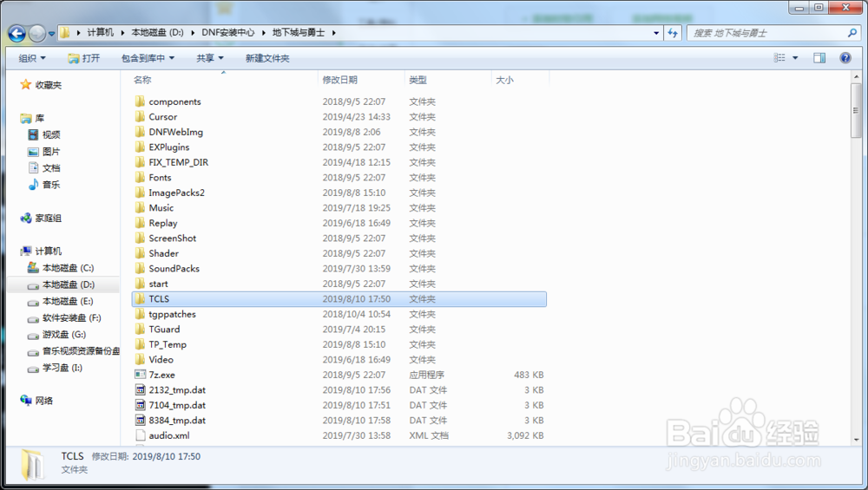Click the search magnifier icon
868x490 pixels.
pyautogui.click(x=852, y=33)
